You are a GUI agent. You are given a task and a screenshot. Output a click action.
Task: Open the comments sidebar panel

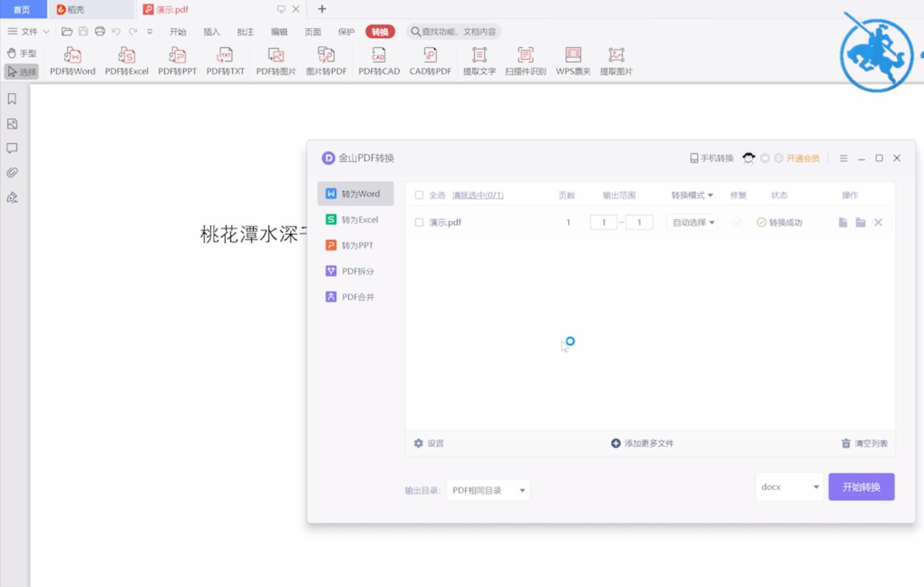point(12,148)
